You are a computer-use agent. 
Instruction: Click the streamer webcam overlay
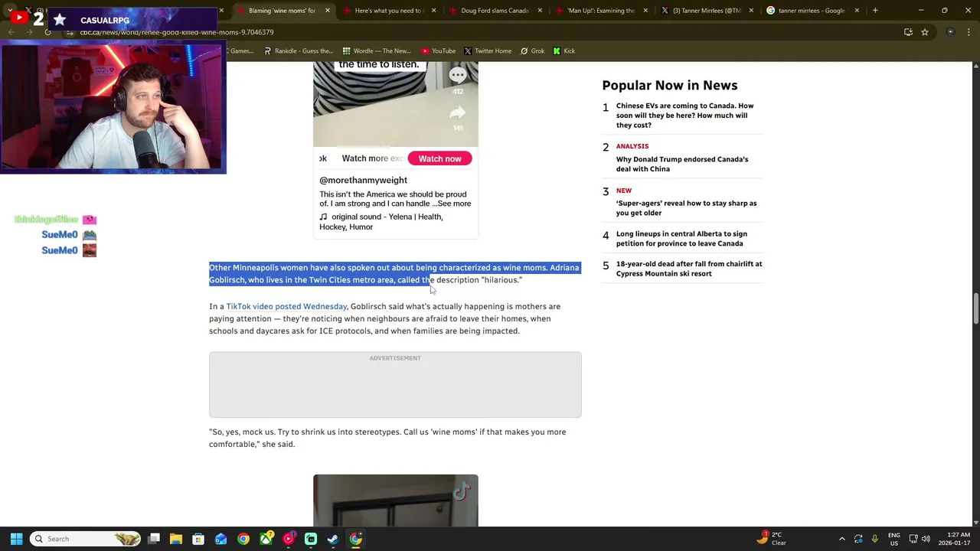click(x=113, y=107)
